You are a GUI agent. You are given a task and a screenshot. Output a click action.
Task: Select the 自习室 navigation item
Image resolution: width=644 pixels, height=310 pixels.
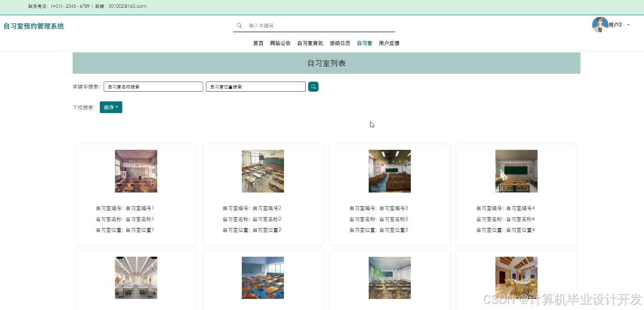point(364,43)
